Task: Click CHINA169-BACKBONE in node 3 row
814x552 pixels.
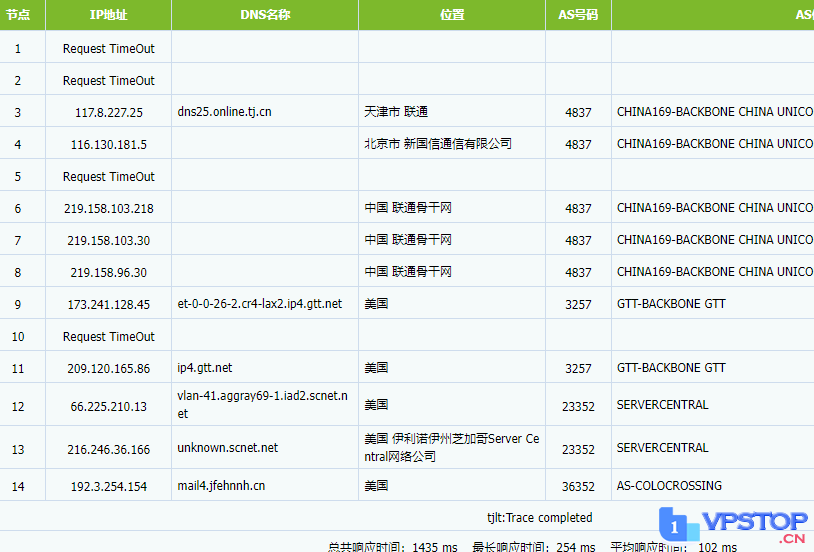Action: click(676, 112)
